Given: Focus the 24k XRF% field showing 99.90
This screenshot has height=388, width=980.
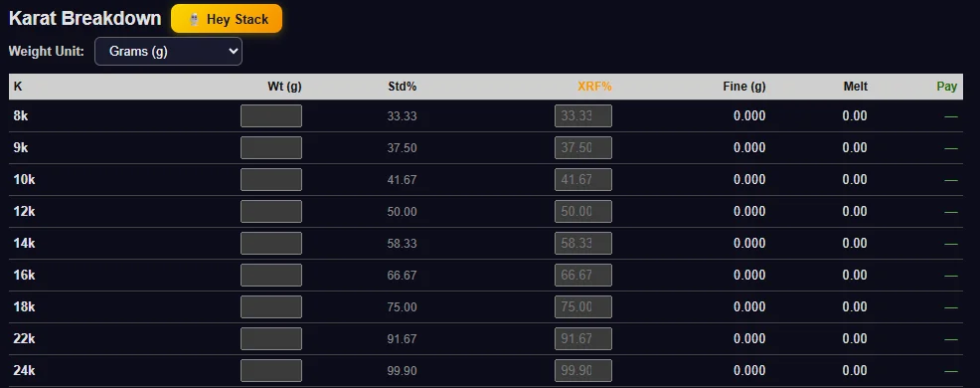Looking at the screenshot, I should 583,370.
